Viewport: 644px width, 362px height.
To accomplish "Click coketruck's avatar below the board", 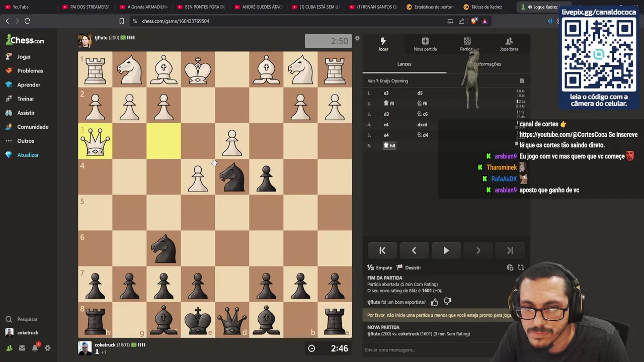I will coord(85,348).
